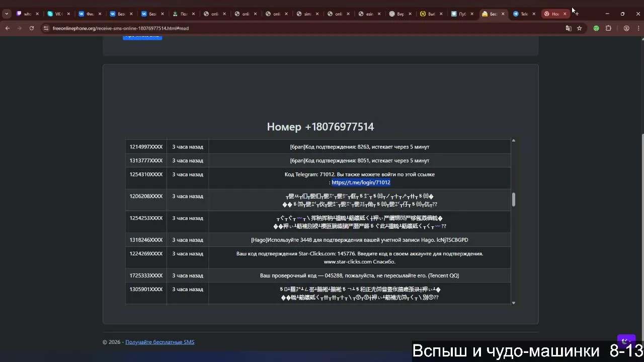The image size is (644, 362).
Task: Close the VK 'Фиц' tab
Action: coord(100,14)
